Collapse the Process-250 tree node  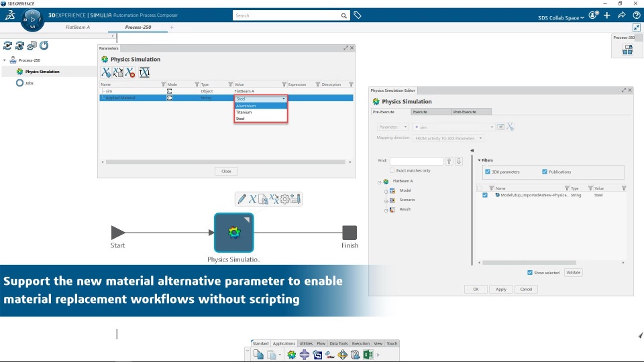5,60
